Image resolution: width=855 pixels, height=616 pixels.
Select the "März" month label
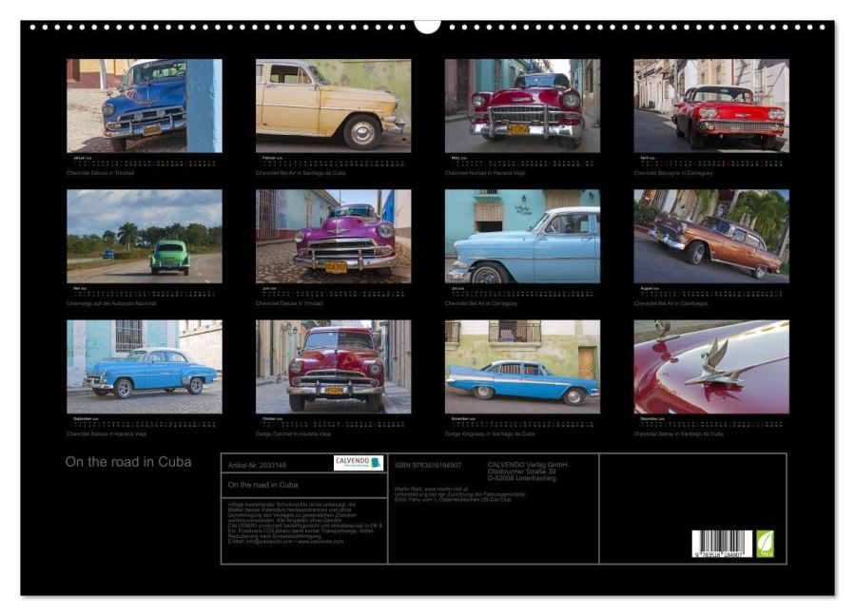tap(456, 158)
